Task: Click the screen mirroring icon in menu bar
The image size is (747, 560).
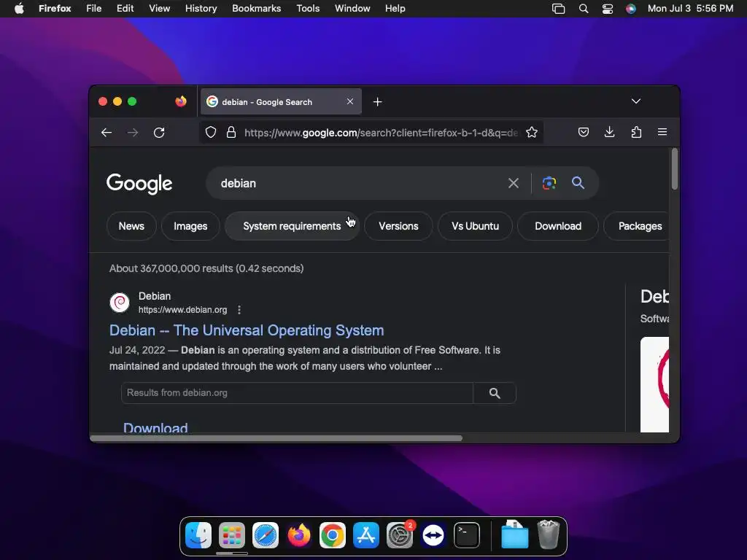Action: point(558,9)
